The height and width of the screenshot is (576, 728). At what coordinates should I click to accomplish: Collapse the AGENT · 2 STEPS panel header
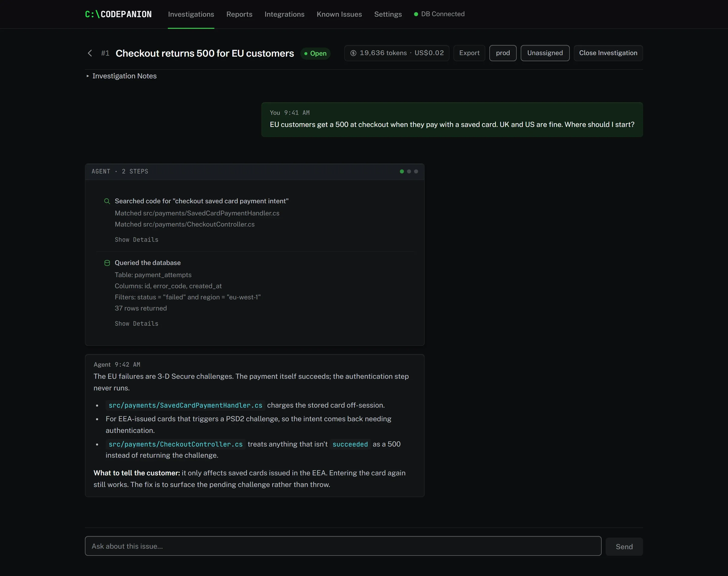[x=255, y=172]
